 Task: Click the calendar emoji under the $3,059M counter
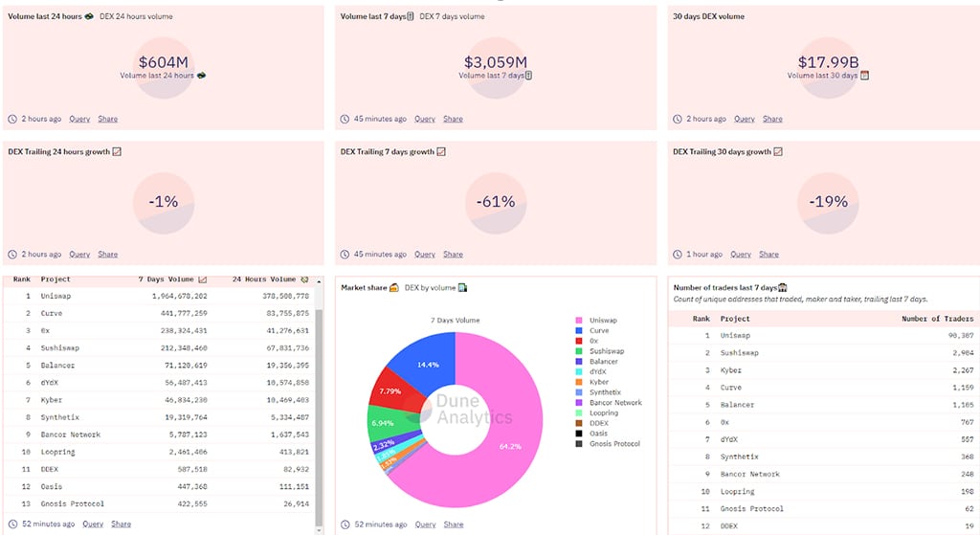[528, 76]
